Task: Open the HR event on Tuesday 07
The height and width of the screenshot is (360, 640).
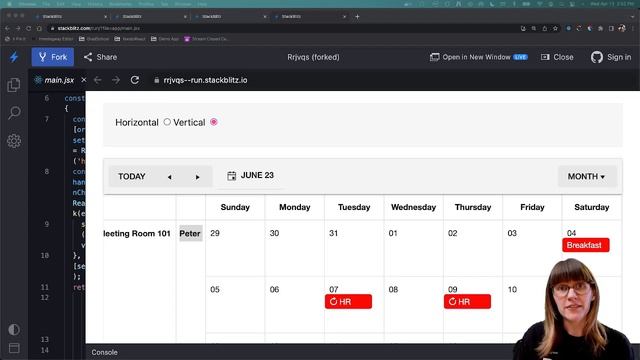Action: point(348,302)
